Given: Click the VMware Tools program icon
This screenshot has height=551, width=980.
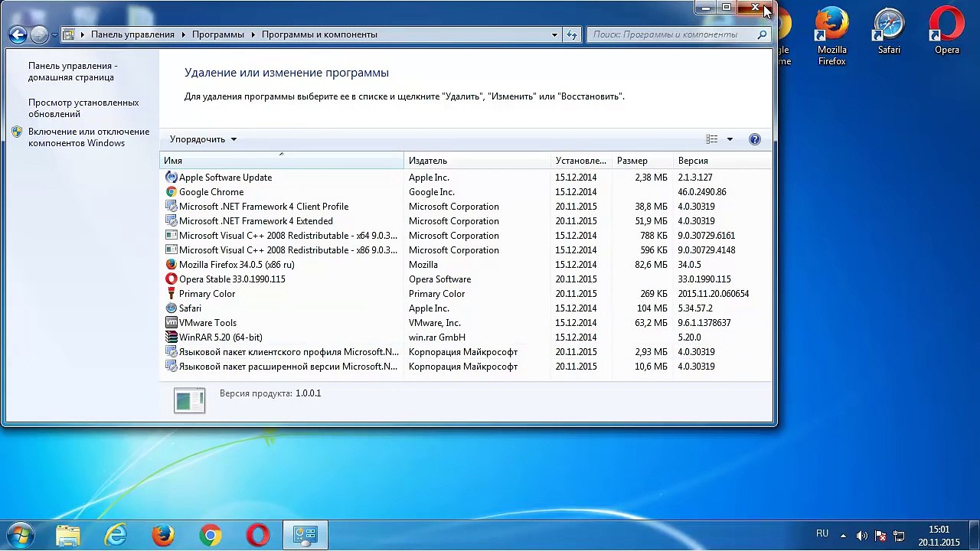Looking at the screenshot, I should [171, 323].
